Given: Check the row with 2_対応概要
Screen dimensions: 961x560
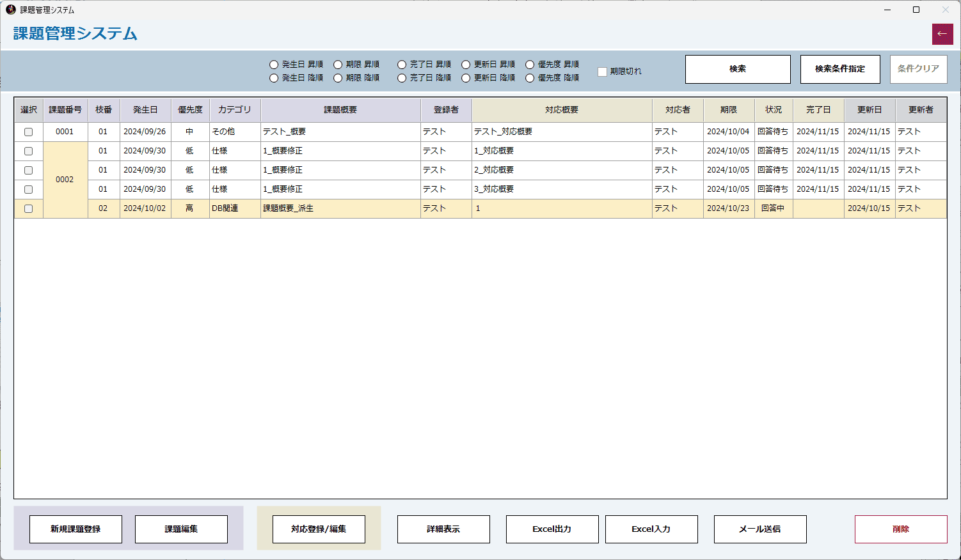Looking at the screenshot, I should point(28,171).
